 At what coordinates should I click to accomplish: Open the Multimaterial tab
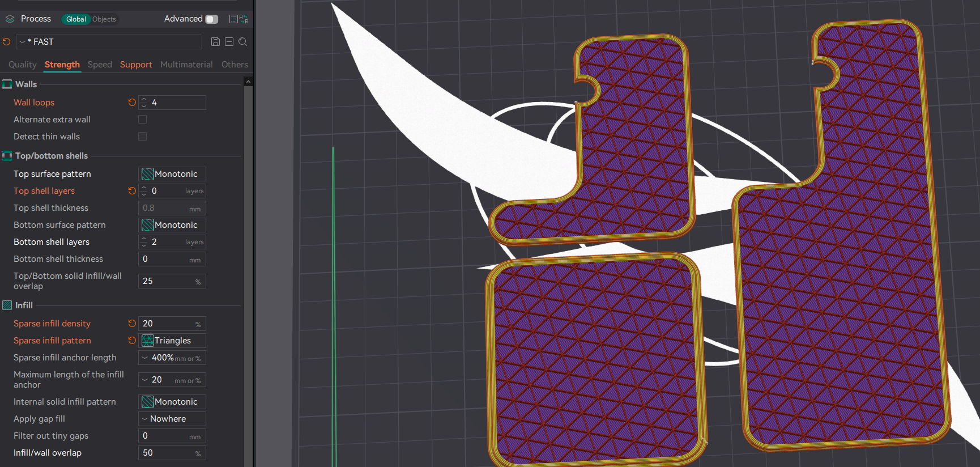[186, 65]
